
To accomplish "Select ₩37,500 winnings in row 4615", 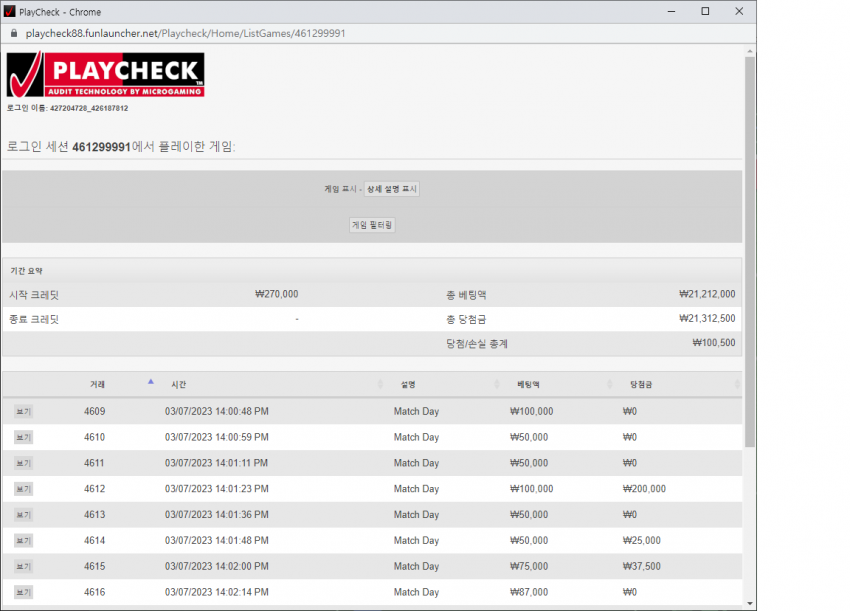I will (641, 566).
